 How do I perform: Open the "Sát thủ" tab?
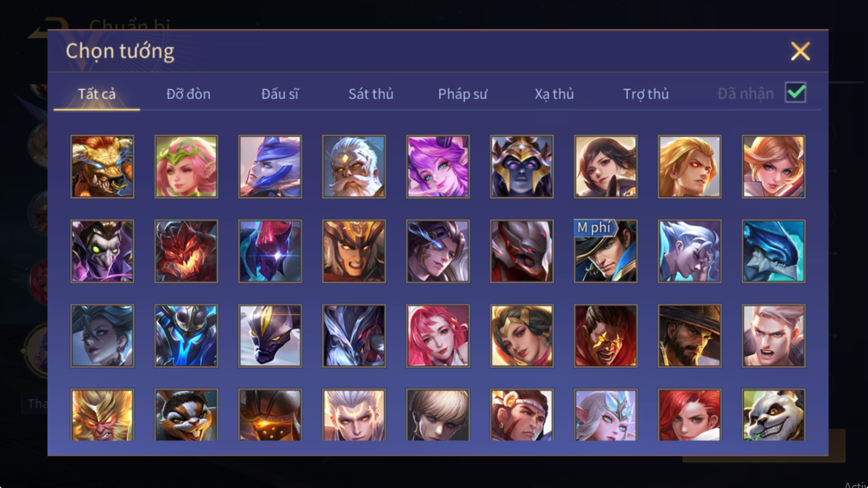pos(371,94)
